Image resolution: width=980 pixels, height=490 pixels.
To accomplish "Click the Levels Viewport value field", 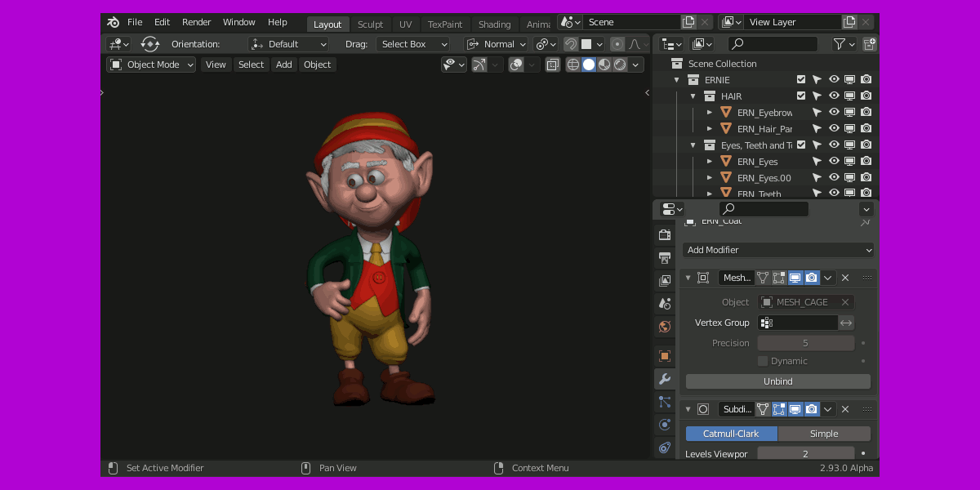I will [x=806, y=454].
